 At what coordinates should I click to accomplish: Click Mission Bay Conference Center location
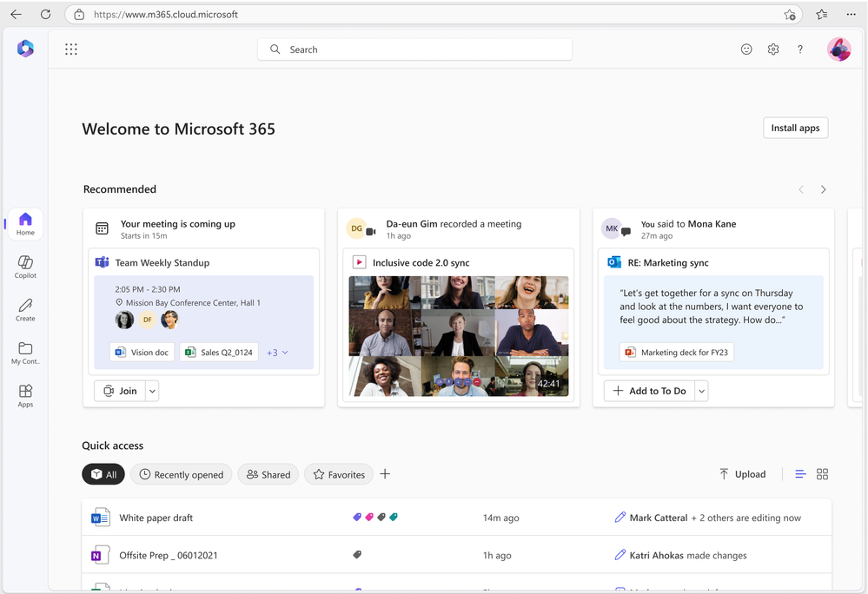pos(188,302)
